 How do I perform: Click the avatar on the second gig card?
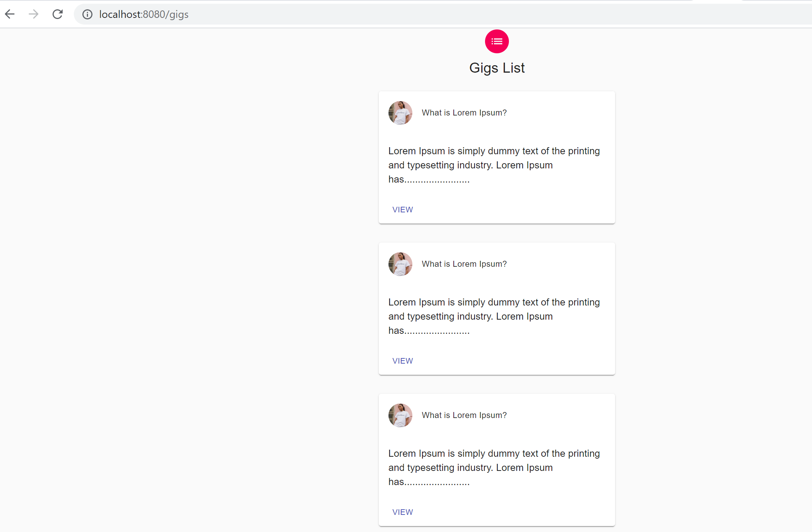tap(400, 264)
